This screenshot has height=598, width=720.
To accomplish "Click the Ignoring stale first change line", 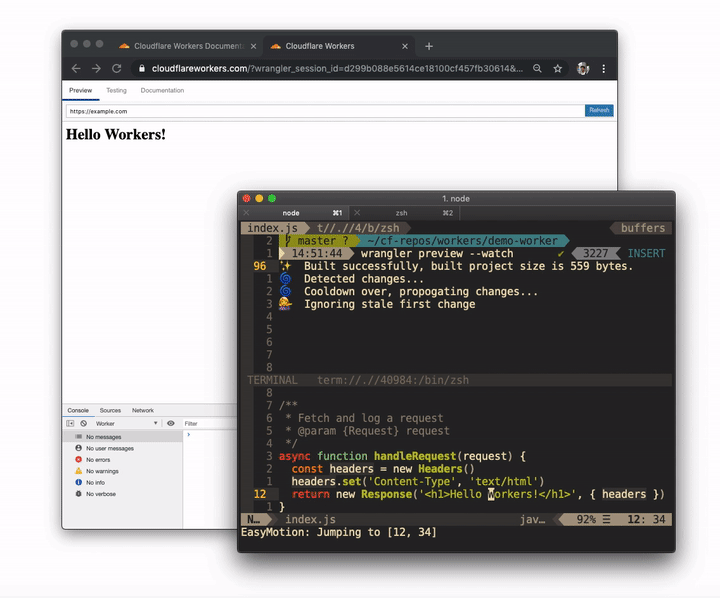I will [x=389, y=304].
